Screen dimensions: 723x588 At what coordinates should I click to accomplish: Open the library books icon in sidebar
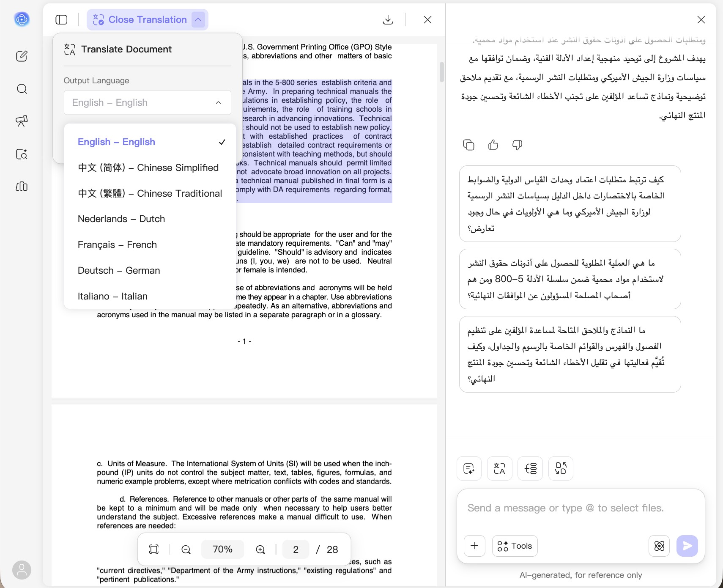[22, 187]
